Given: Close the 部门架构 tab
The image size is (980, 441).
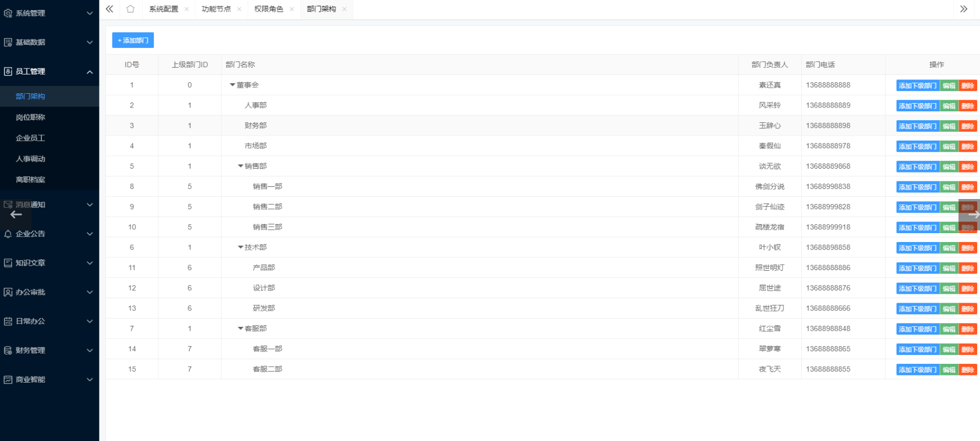Looking at the screenshot, I should (344, 9).
